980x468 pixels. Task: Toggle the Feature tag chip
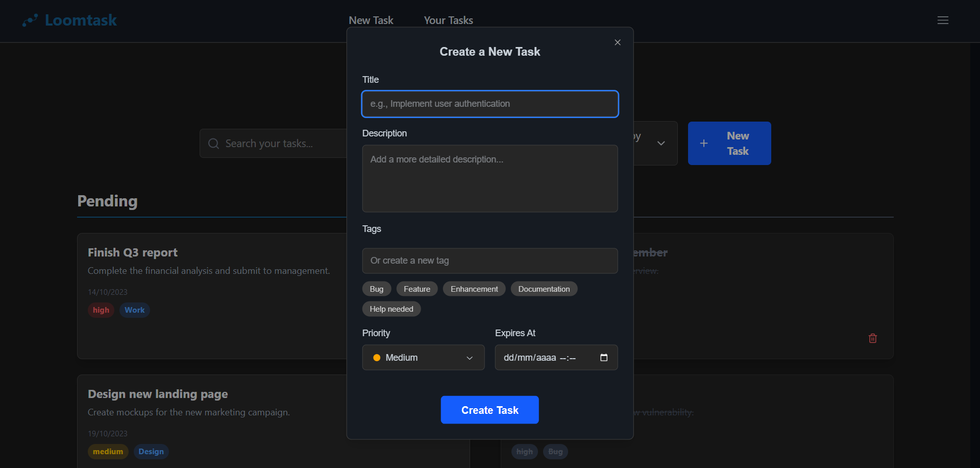click(x=416, y=289)
